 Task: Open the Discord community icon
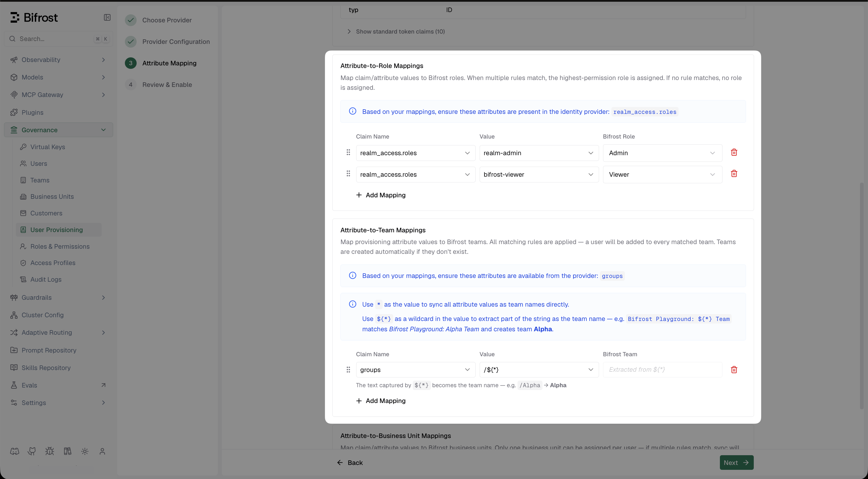point(14,451)
